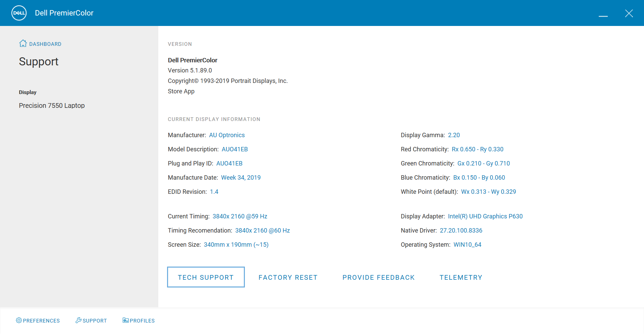This screenshot has width=644, height=334.
Task: Open Profiles via the folder icon
Action: (126, 320)
